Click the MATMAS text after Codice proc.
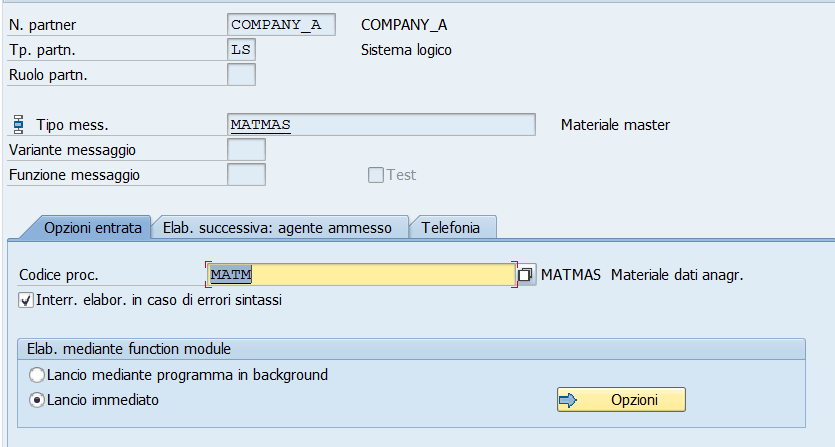Viewport: 835px width, 447px height. (x=571, y=275)
